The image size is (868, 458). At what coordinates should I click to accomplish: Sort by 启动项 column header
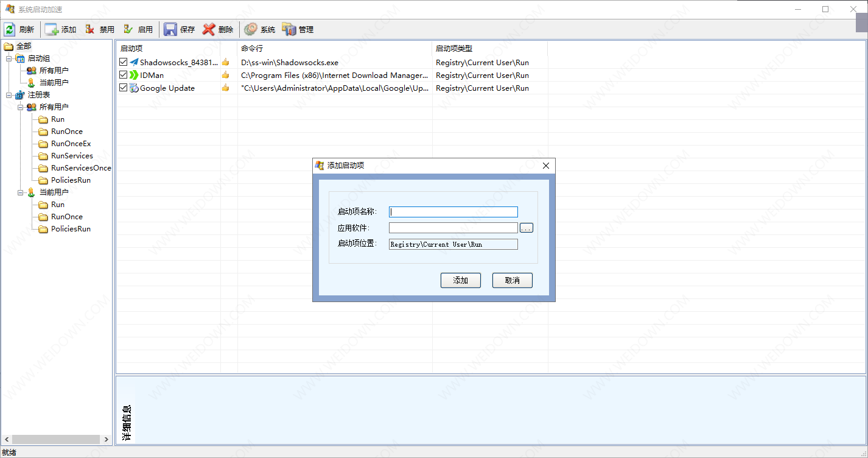(x=168, y=48)
